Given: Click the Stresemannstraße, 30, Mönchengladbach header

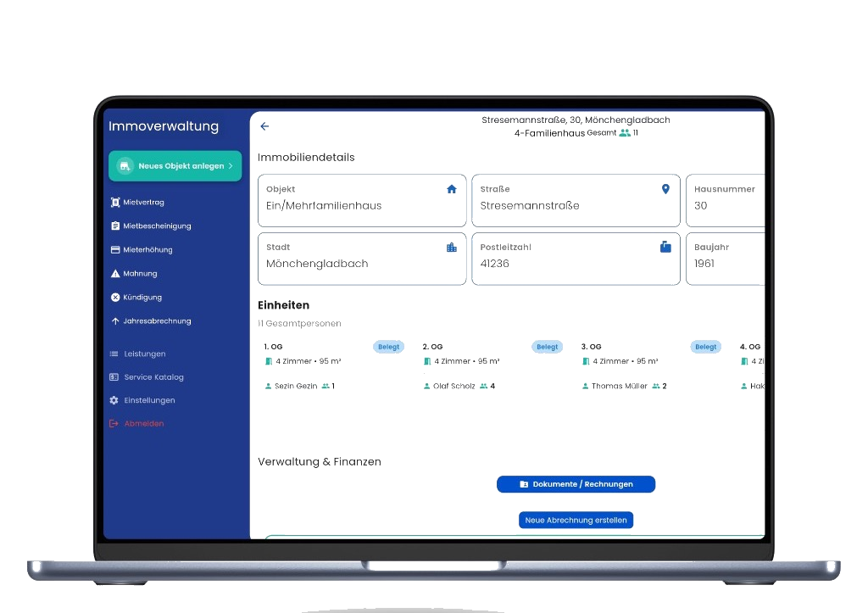Looking at the screenshot, I should click(x=576, y=120).
